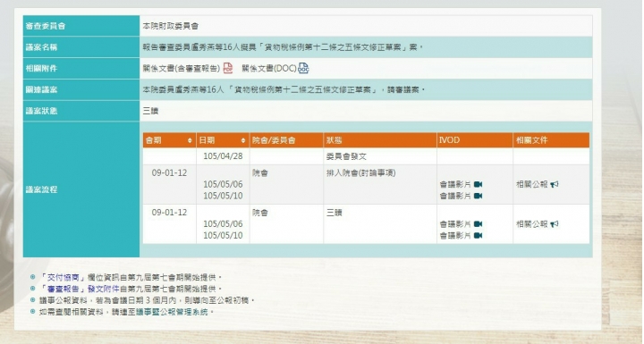Screen dimensions: 644x344
Task: Play the 105/05/06 meeting video icon in 三讀 row
Action: click(x=478, y=223)
